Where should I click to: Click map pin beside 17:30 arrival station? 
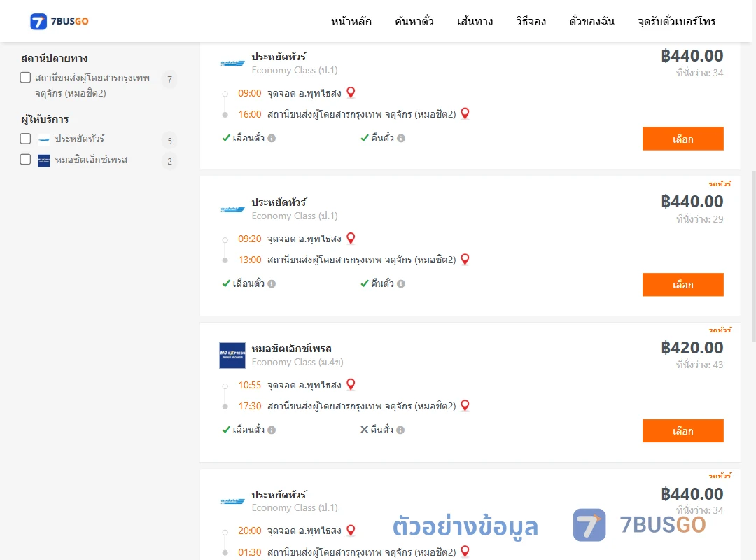coord(465,406)
